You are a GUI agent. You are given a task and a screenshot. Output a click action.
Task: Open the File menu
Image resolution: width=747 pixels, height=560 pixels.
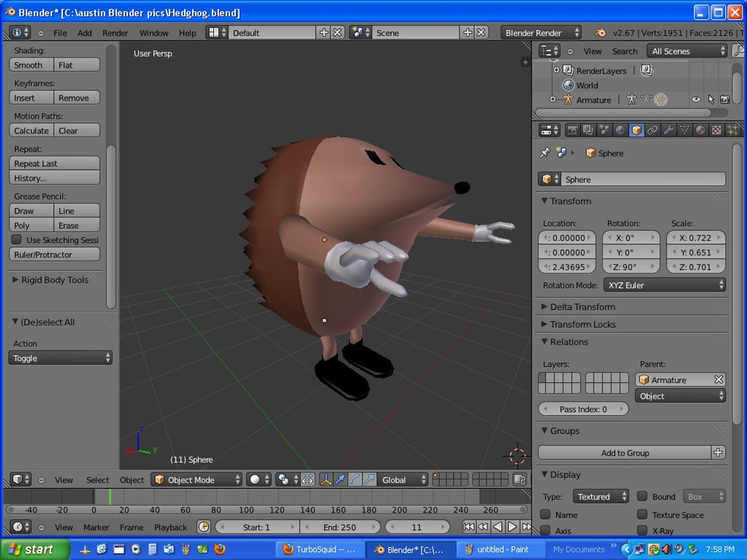pyautogui.click(x=60, y=33)
